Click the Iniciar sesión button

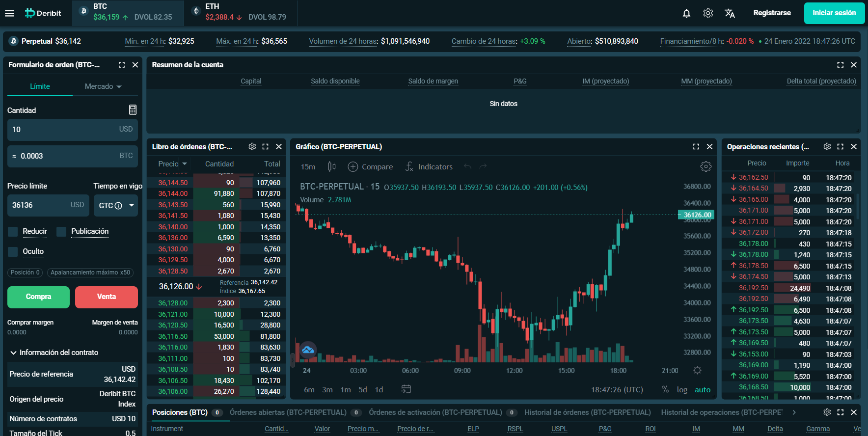(834, 13)
